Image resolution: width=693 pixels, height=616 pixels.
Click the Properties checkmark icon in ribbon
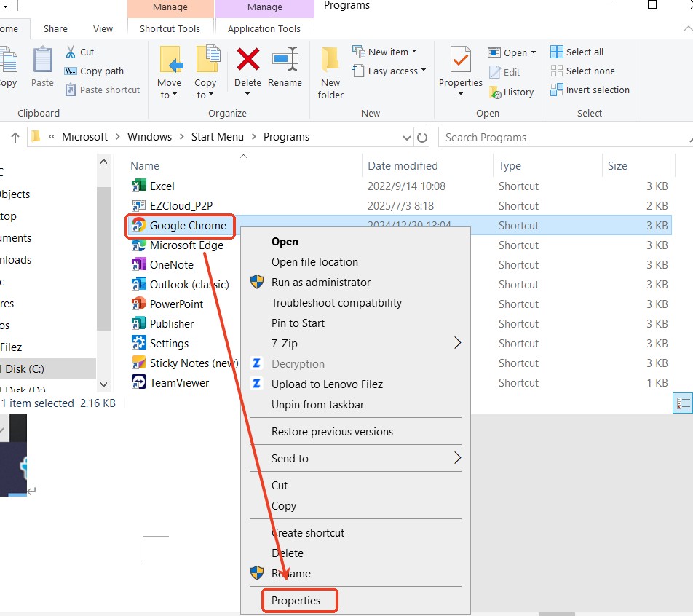[461, 59]
